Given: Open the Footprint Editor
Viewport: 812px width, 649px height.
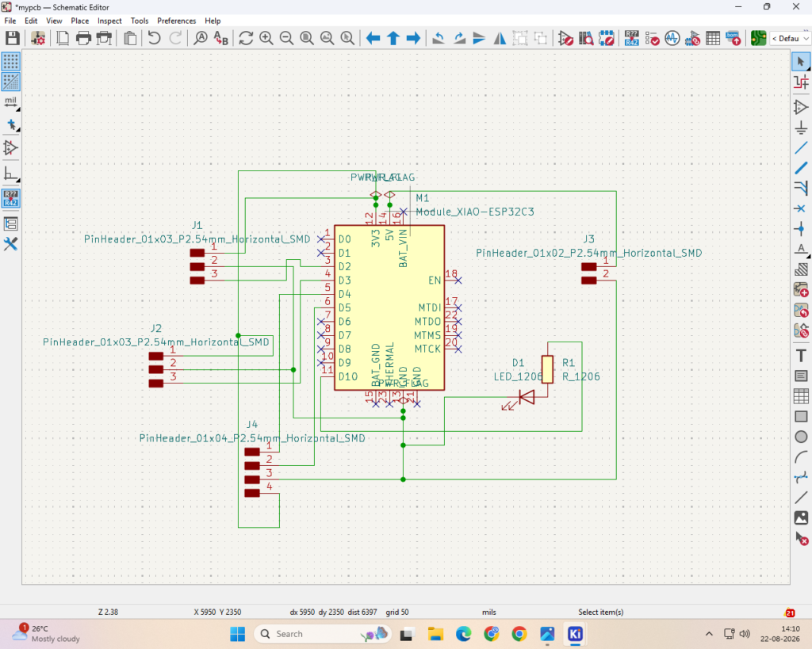Looking at the screenshot, I should pos(607,38).
